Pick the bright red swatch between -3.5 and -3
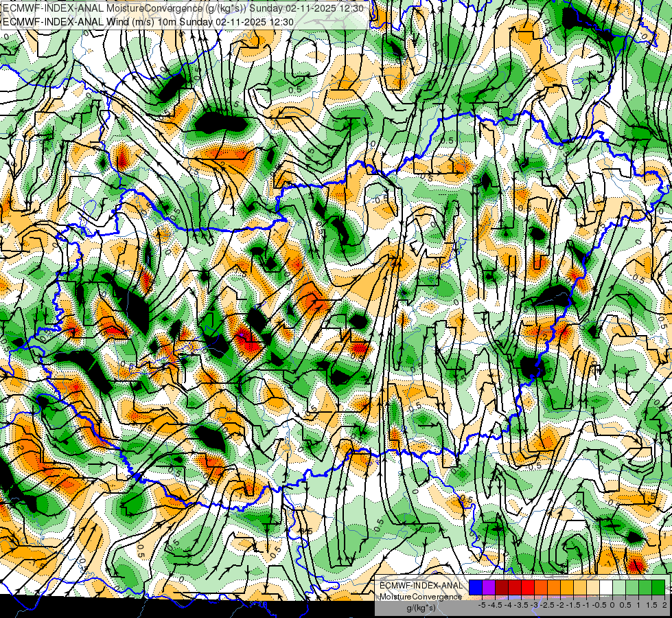The height and width of the screenshot is (618, 672). coord(528,588)
